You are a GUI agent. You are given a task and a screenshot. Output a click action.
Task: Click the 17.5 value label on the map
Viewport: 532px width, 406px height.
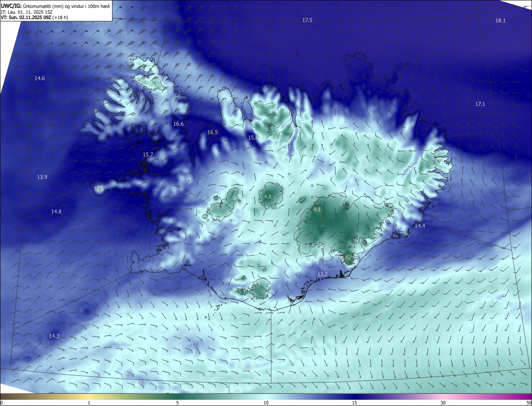(307, 20)
